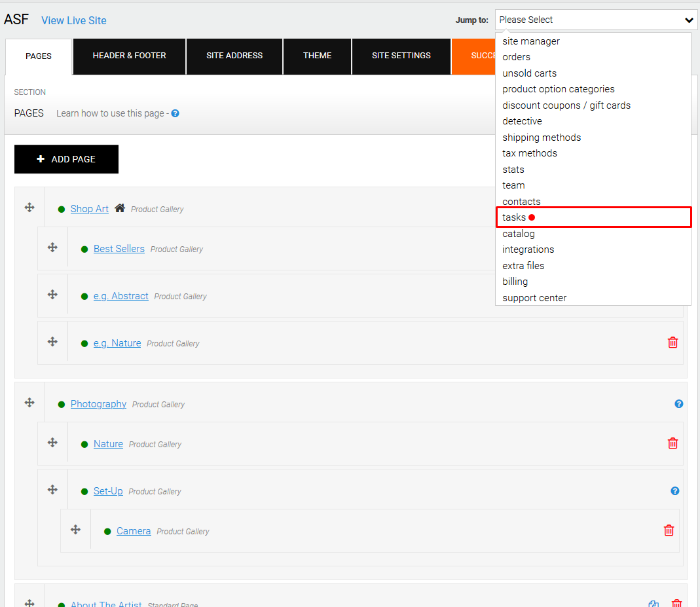The height and width of the screenshot is (607, 700).
Task: Toggle green status dot beside Photography
Action: pos(62,405)
